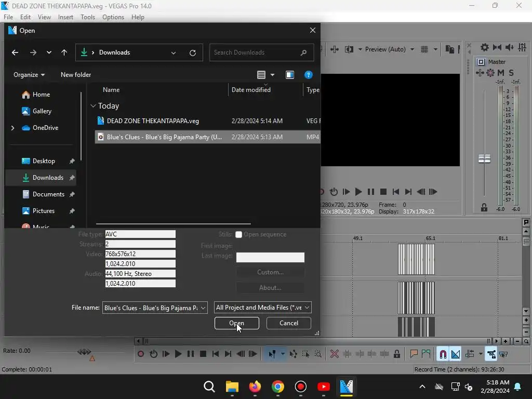Viewport: 532px width, 399px height.
Task: Go up one folder level
Action: pos(64,52)
